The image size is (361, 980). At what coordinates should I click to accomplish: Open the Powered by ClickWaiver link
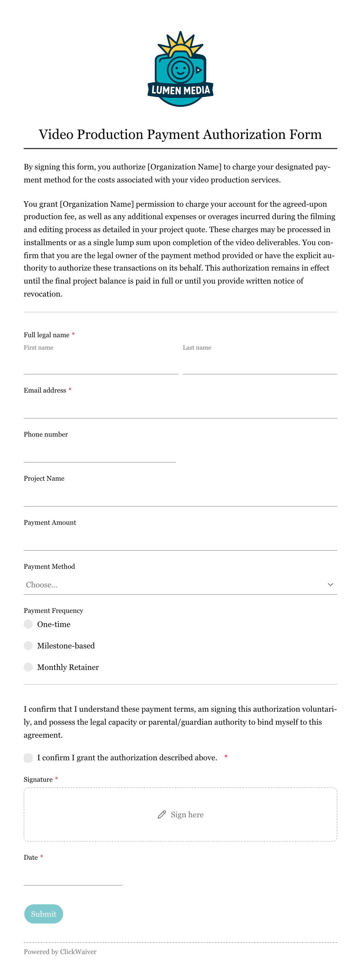pos(60,951)
